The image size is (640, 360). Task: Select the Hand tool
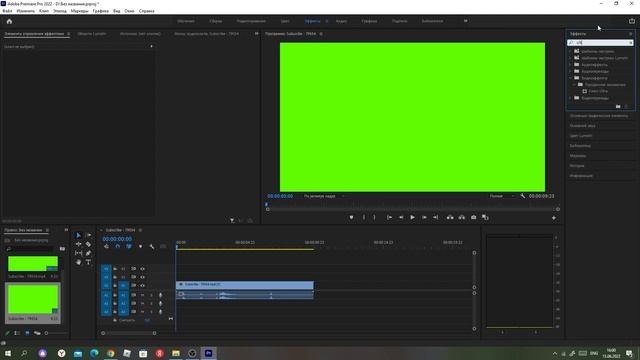78,262
